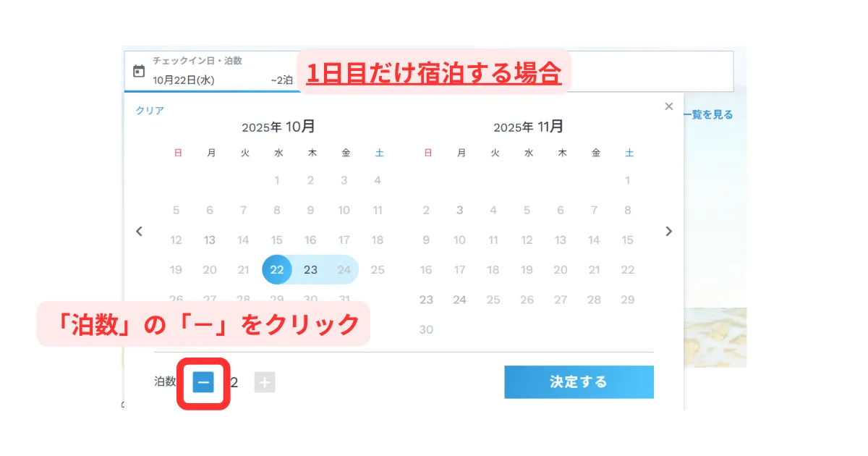Choose November 24 in the calendar
The image size is (868, 456).
(459, 300)
